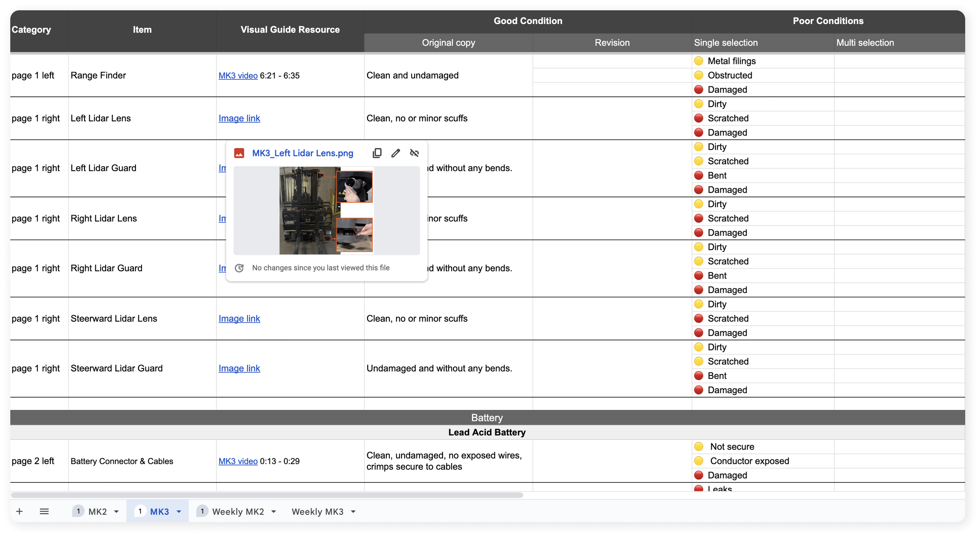
Task: Expand Weekly MK3 tab options arrow
Action: [353, 511]
